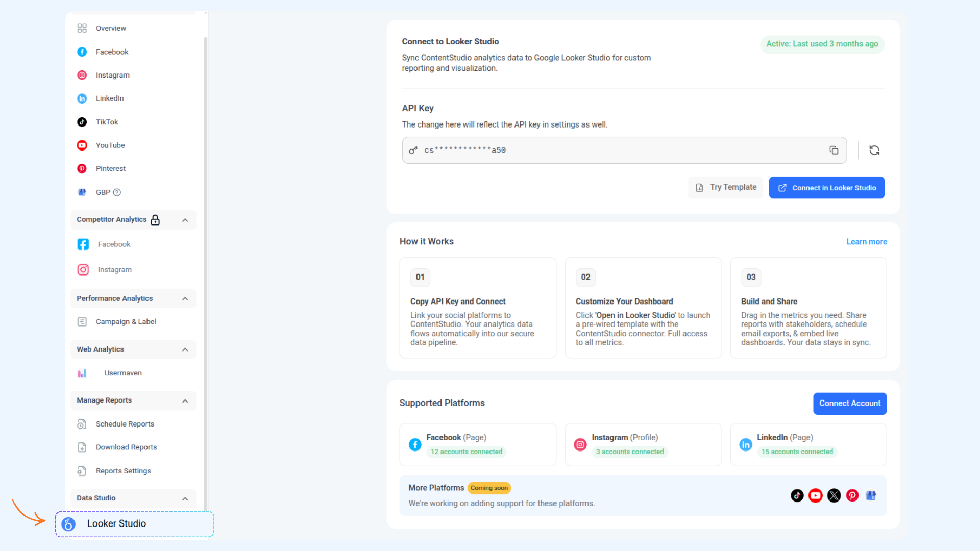Select the LinkedIn sidebar icon

coord(82,98)
